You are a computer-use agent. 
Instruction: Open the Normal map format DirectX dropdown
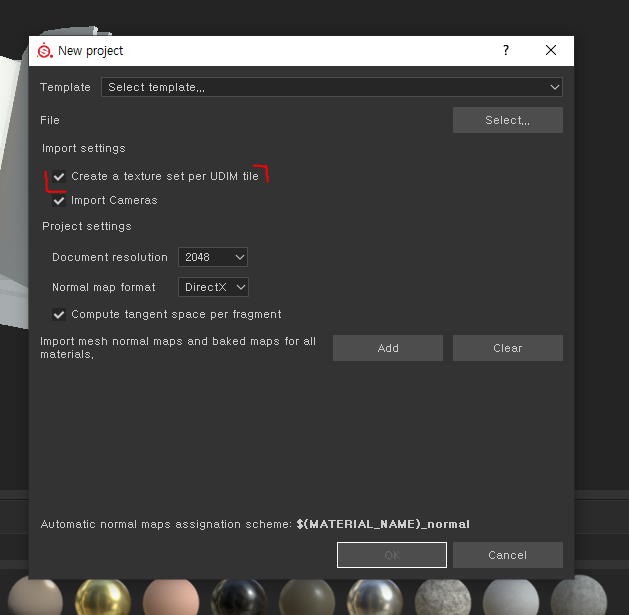(x=213, y=287)
